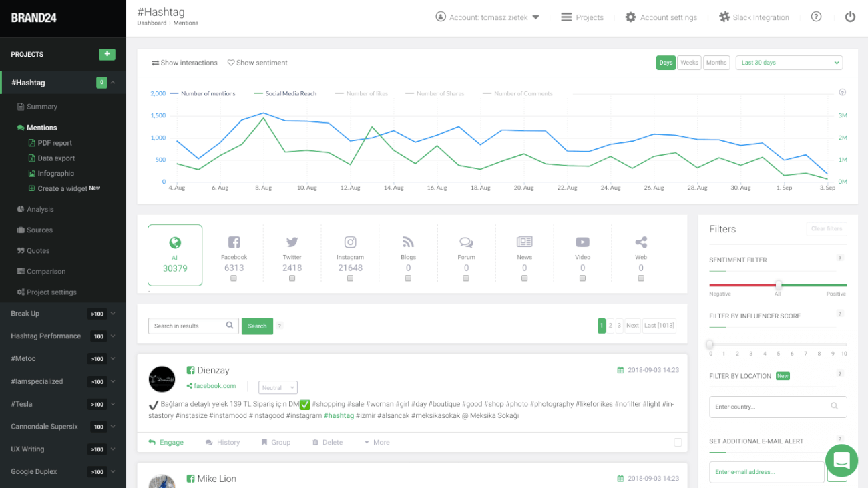Select the Dienzay mention checkbox
The width and height of the screenshot is (868, 488).
pos(678,442)
